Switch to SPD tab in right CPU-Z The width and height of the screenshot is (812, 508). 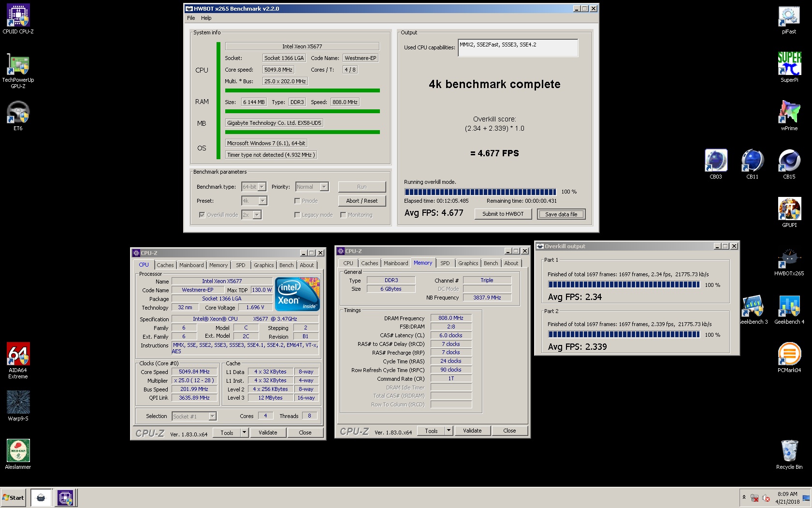(x=445, y=263)
